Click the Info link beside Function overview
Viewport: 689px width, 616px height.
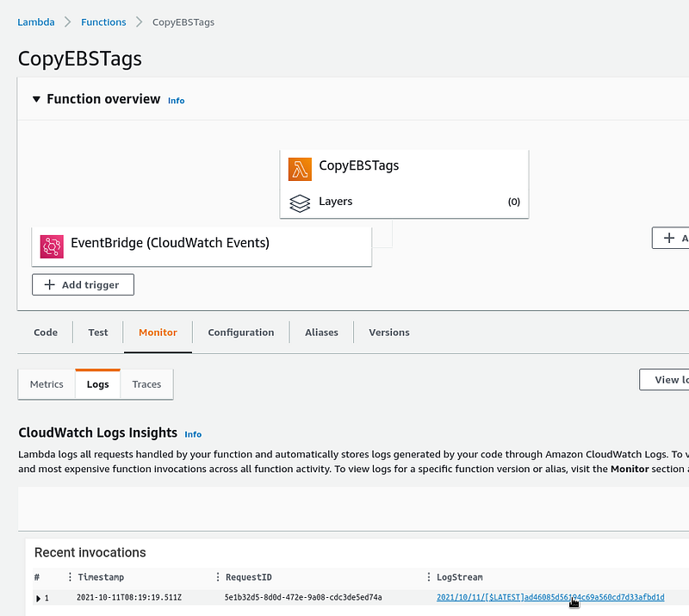[177, 101]
